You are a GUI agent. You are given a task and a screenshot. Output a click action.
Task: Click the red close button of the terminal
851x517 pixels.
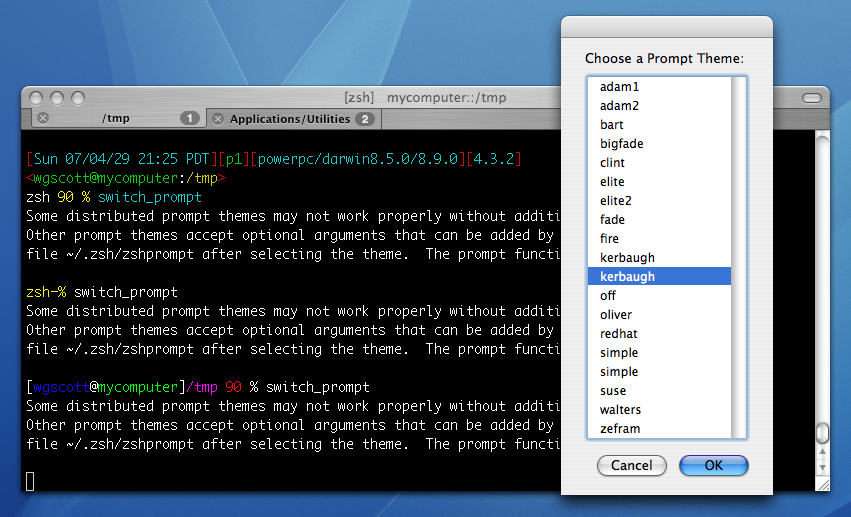36,98
